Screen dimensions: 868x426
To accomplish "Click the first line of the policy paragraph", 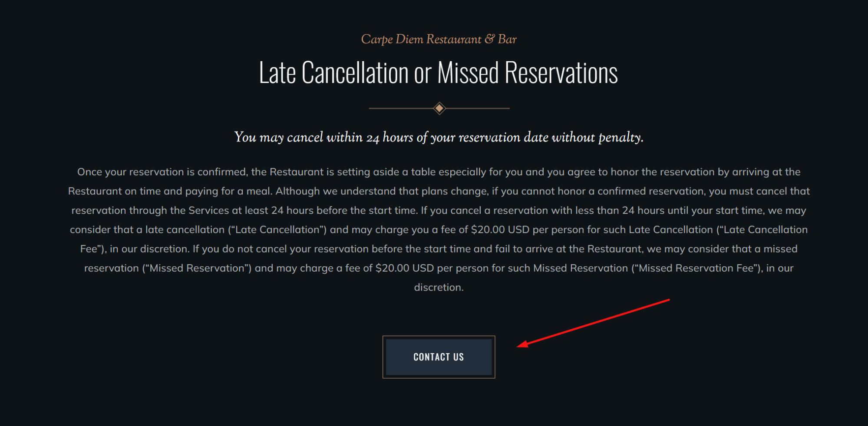I will coord(439,171).
